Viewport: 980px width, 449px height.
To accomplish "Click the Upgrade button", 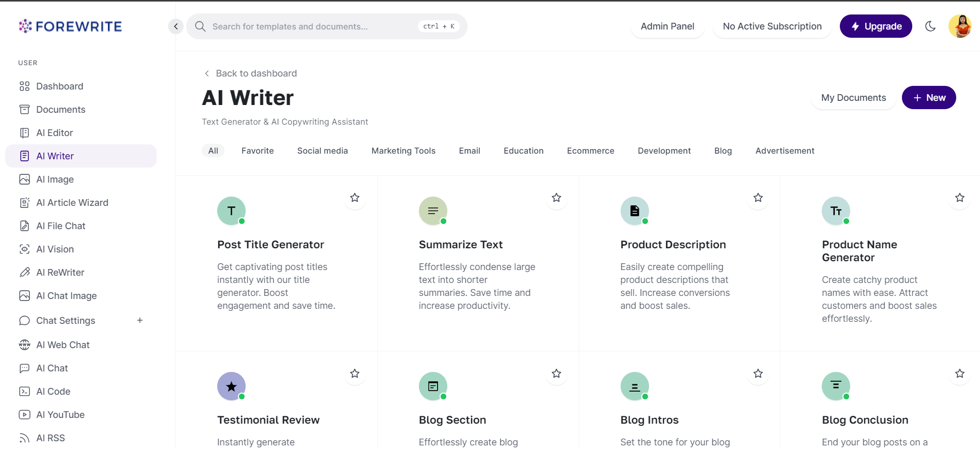I will [876, 26].
